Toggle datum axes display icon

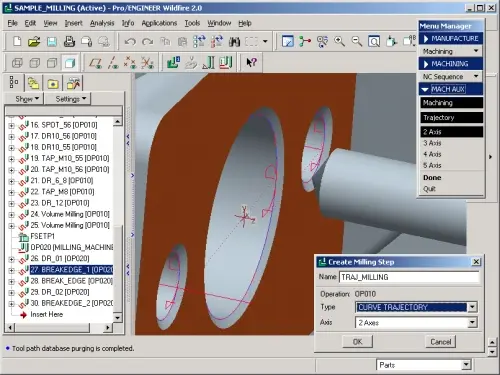click(x=113, y=63)
